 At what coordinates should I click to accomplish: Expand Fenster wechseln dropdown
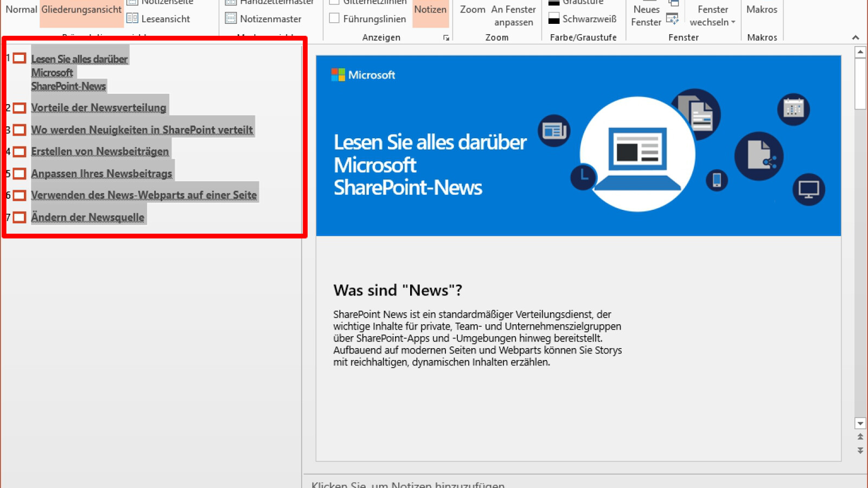tap(712, 16)
